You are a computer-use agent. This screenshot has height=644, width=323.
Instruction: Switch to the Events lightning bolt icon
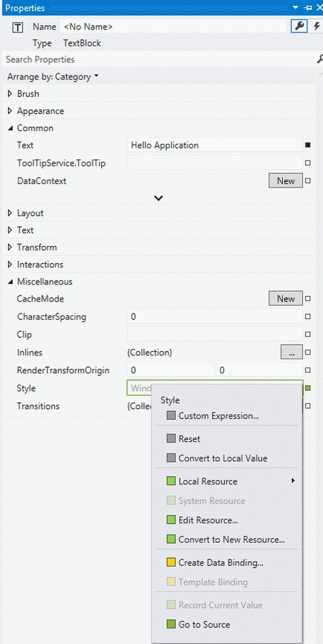(x=317, y=26)
